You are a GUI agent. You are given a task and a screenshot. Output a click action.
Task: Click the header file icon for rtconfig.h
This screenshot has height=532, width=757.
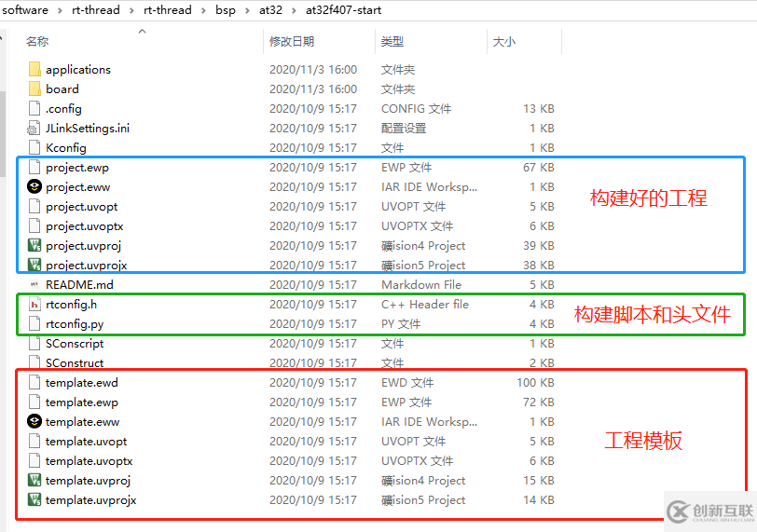[34, 305]
